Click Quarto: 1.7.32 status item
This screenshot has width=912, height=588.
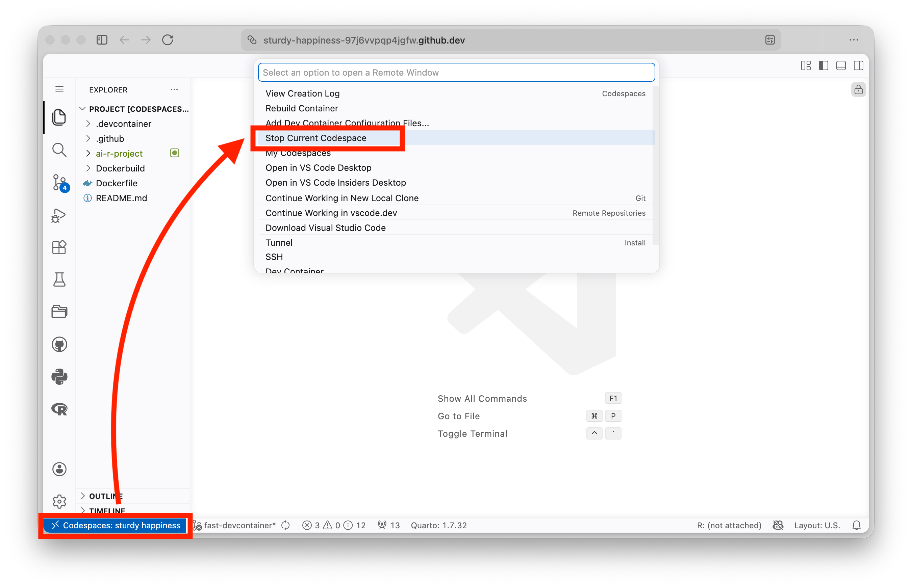click(x=439, y=525)
